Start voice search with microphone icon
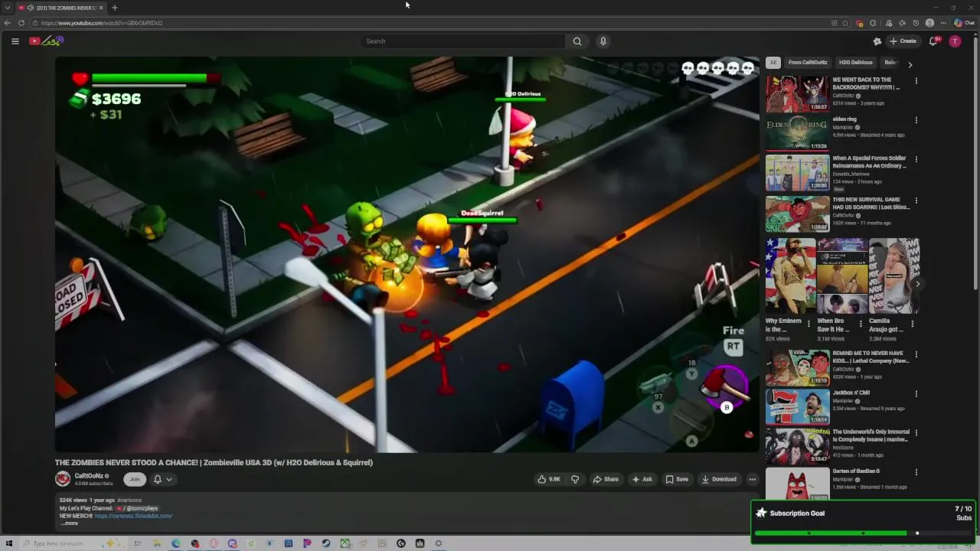Image resolution: width=980 pixels, height=551 pixels. 603,41
